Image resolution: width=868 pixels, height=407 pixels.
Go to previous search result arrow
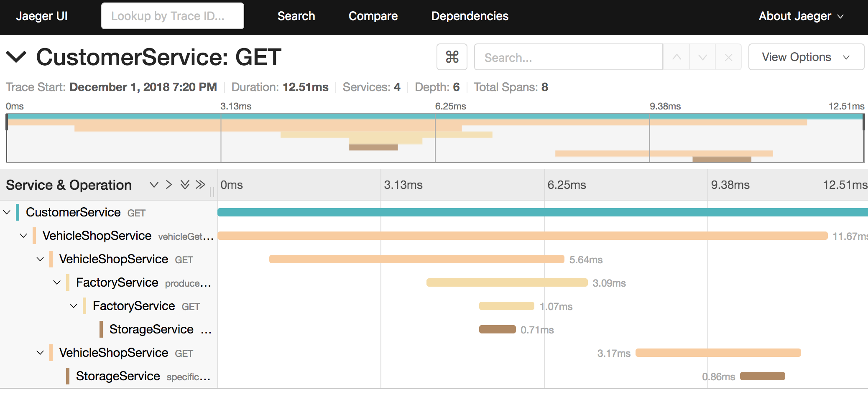coord(677,57)
